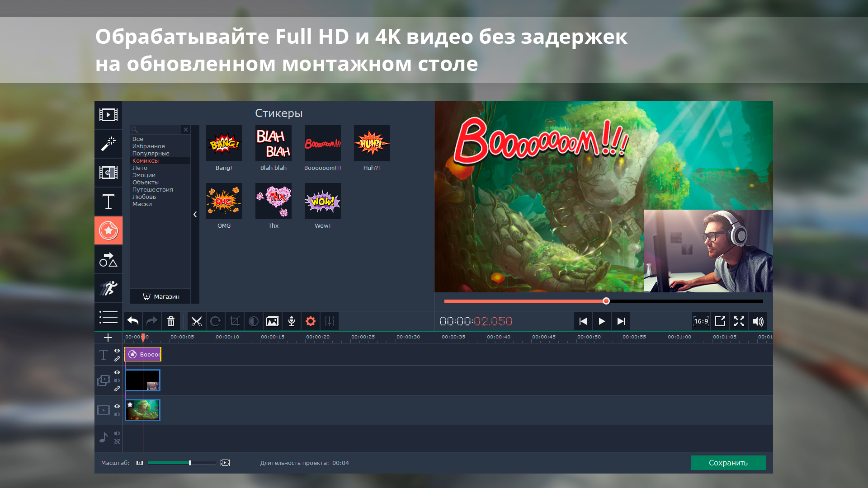Play the preview video
This screenshot has width=868, height=488.
pyautogui.click(x=602, y=321)
